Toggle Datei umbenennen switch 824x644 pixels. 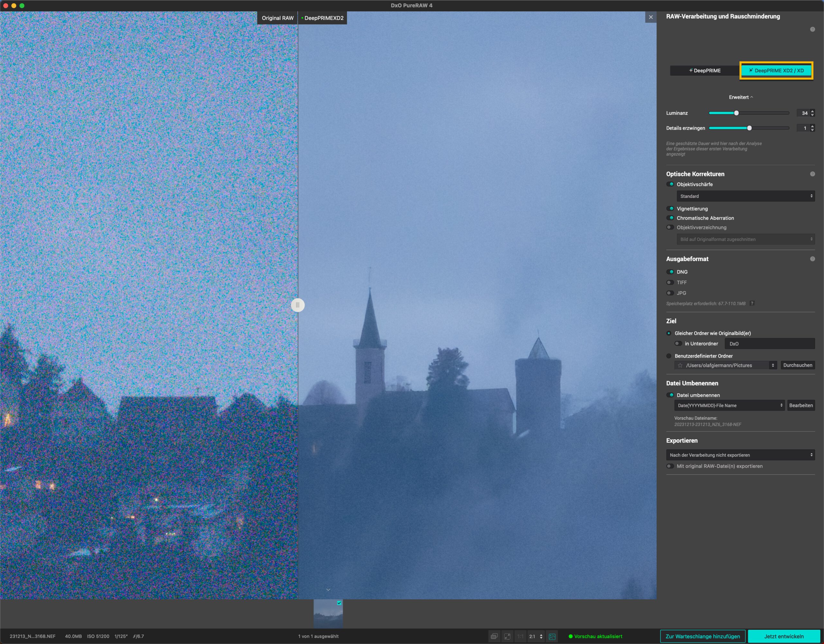pyautogui.click(x=670, y=395)
